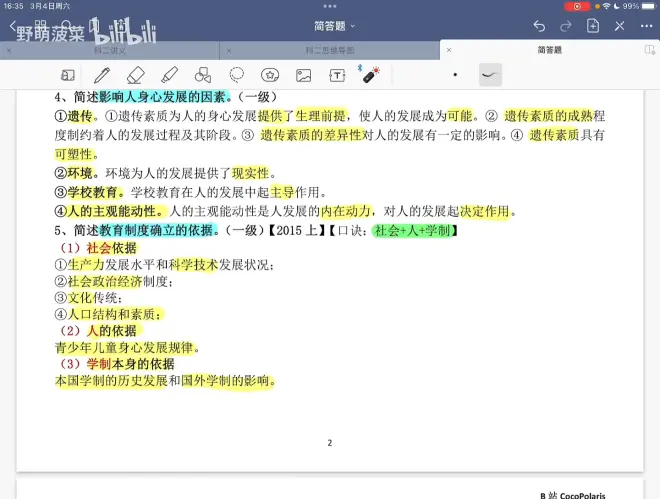Select the Pen tool
The width and height of the screenshot is (660, 499).
[x=102, y=75]
